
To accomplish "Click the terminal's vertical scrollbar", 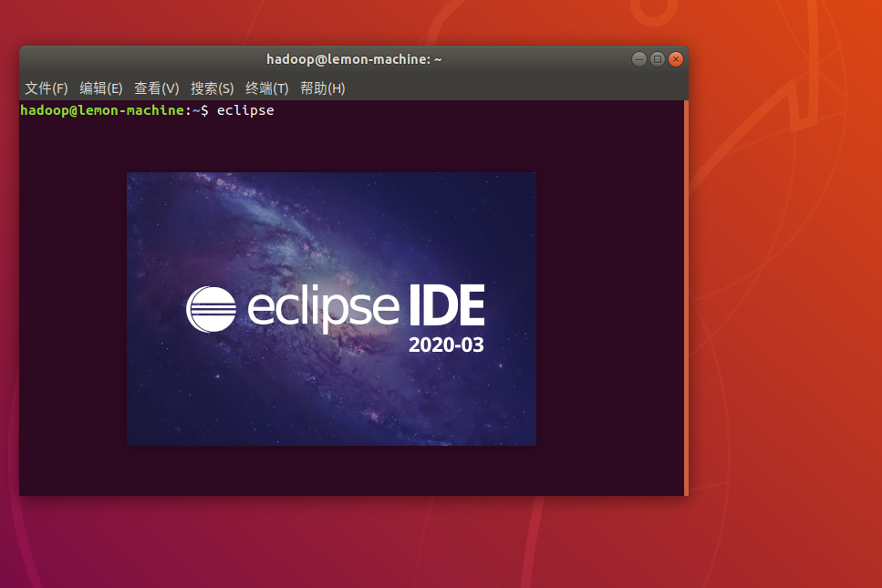I will [x=686, y=298].
